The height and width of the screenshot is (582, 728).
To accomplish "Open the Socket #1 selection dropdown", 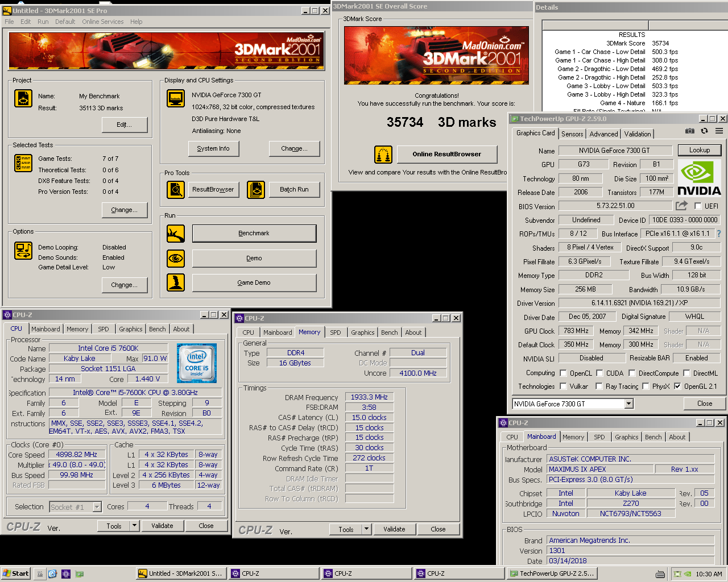I will click(x=97, y=507).
